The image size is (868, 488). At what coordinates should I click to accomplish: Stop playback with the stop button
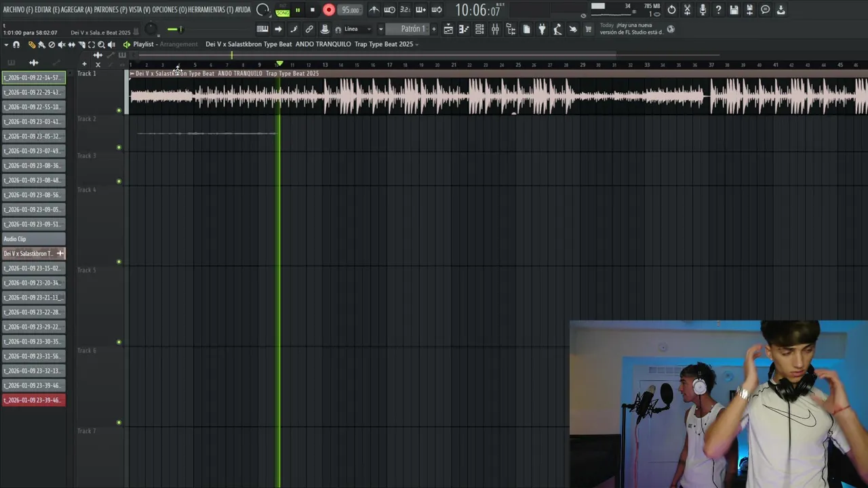313,10
